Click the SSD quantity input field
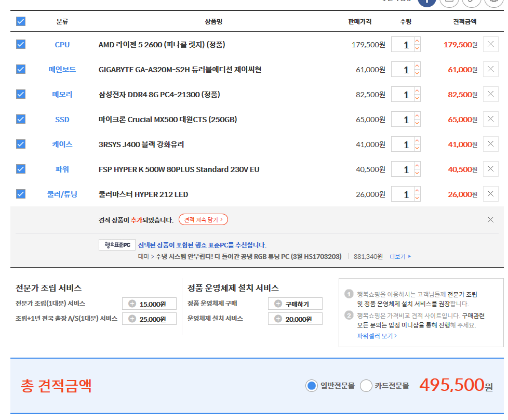This screenshot has width=508, height=420. (403, 120)
